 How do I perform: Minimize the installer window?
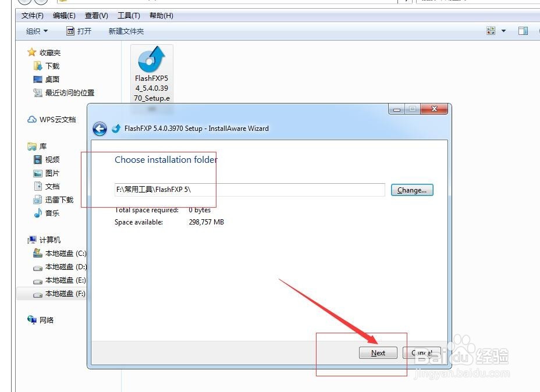coord(397,109)
